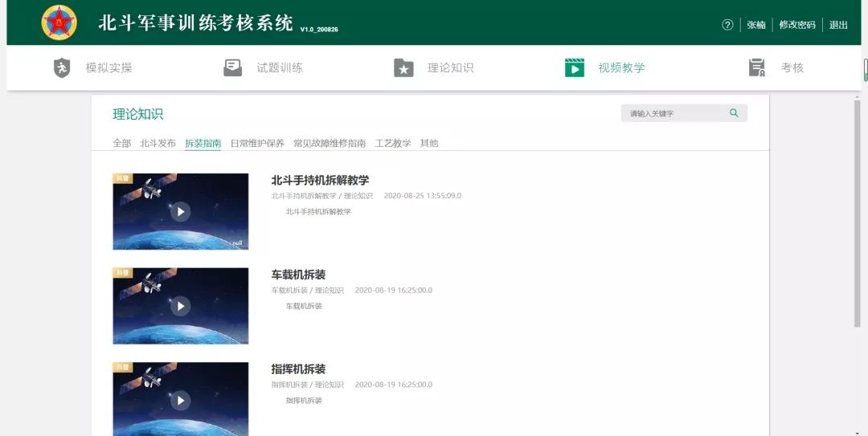This screenshot has height=436, width=868.
Task: Click description text 北斗手持机拆解教学
Action: pos(318,211)
